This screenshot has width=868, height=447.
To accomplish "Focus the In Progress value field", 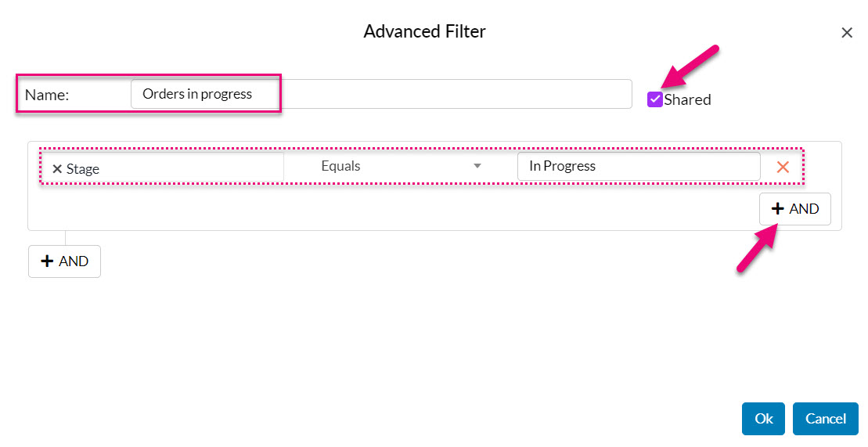I will coord(638,166).
